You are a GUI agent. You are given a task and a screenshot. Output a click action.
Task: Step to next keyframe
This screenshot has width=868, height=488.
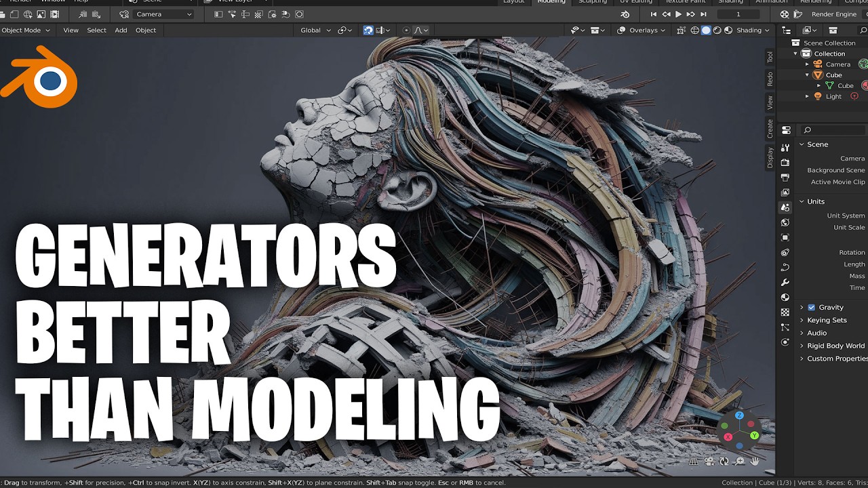[690, 14]
